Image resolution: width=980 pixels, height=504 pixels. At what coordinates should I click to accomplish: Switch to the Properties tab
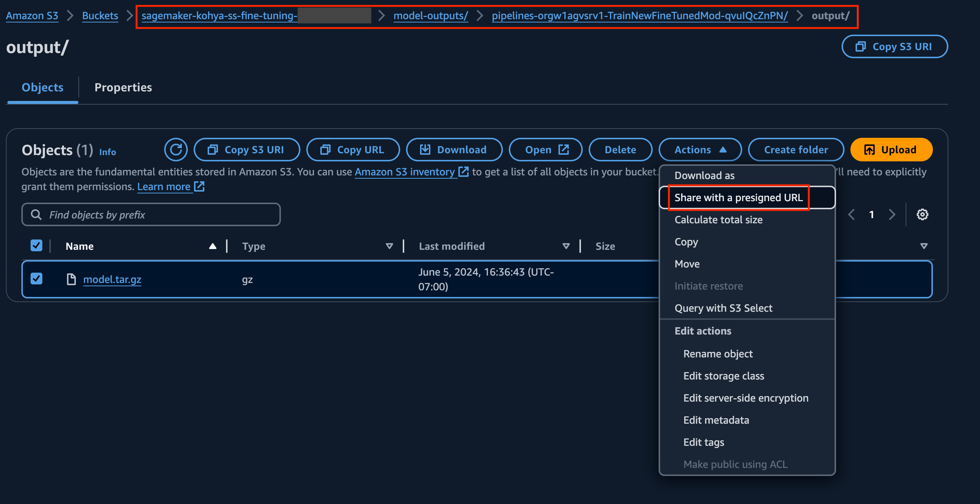(123, 87)
